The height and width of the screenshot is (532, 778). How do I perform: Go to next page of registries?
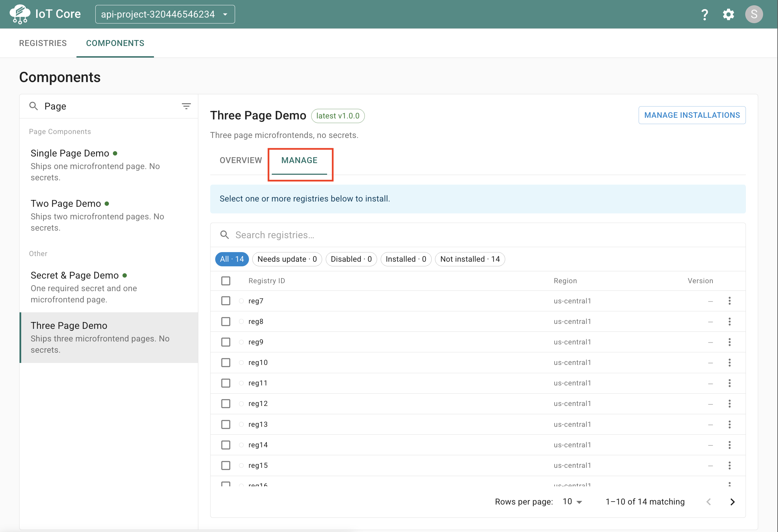(x=732, y=502)
